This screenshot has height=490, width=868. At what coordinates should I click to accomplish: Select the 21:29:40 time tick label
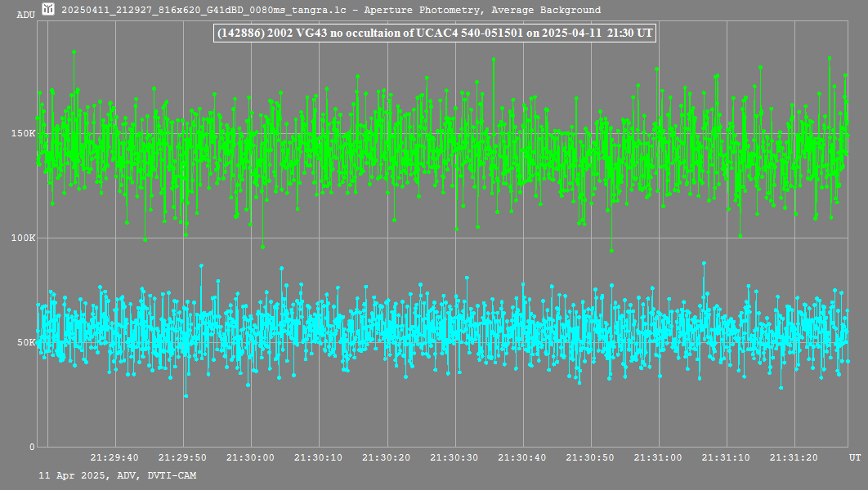[x=114, y=458]
